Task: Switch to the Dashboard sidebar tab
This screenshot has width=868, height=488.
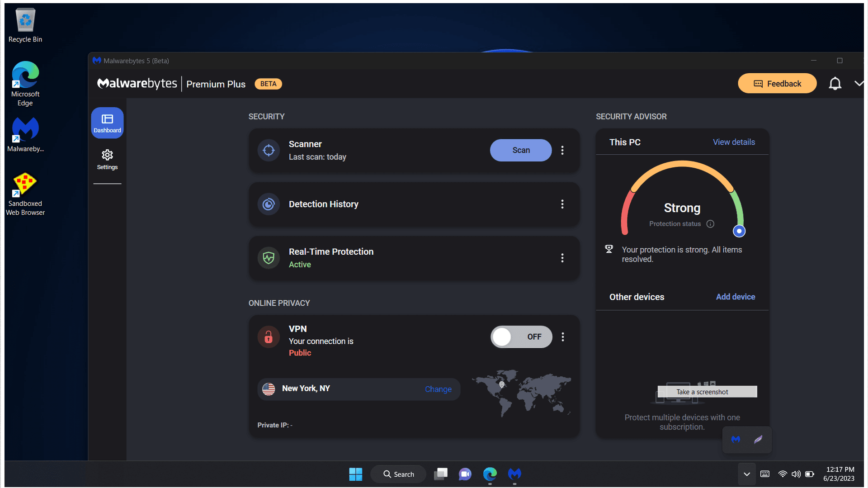Action: pyautogui.click(x=107, y=123)
